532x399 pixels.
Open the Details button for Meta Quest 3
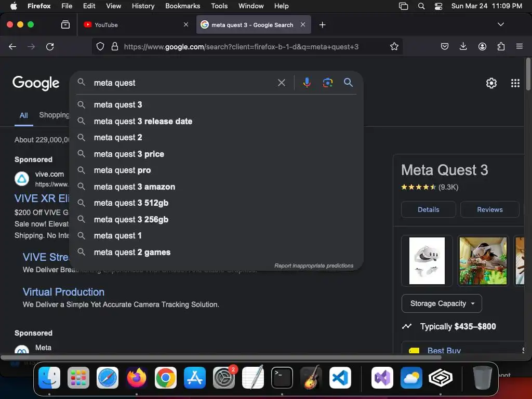coord(428,209)
